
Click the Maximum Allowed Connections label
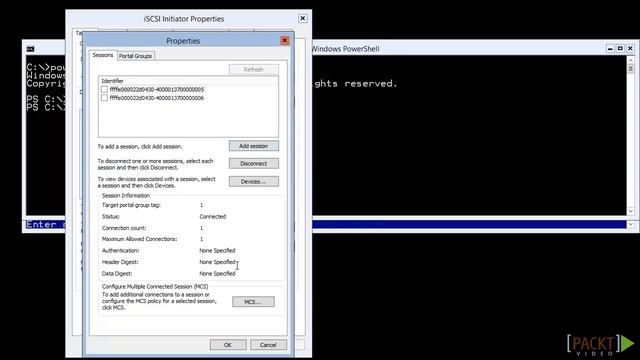pyautogui.click(x=139, y=239)
